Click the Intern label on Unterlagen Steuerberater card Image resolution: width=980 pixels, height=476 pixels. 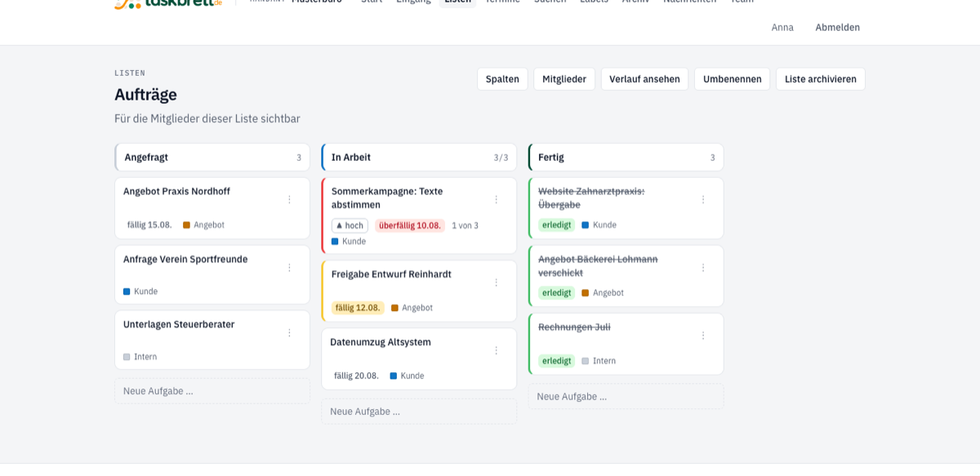(140, 357)
